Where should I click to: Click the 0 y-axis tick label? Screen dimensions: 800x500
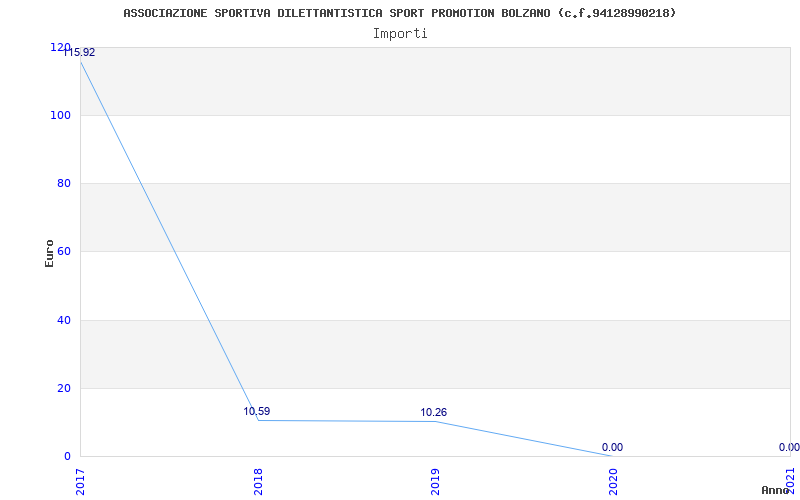[x=67, y=456]
